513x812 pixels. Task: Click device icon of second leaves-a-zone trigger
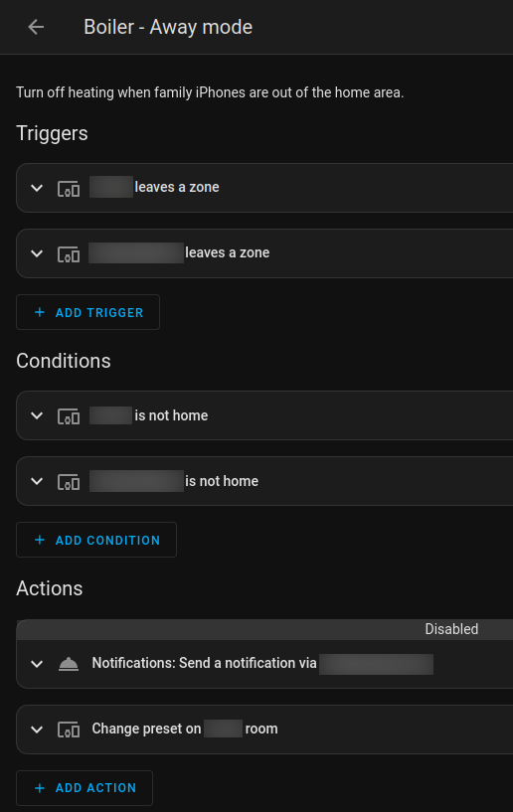tap(69, 253)
